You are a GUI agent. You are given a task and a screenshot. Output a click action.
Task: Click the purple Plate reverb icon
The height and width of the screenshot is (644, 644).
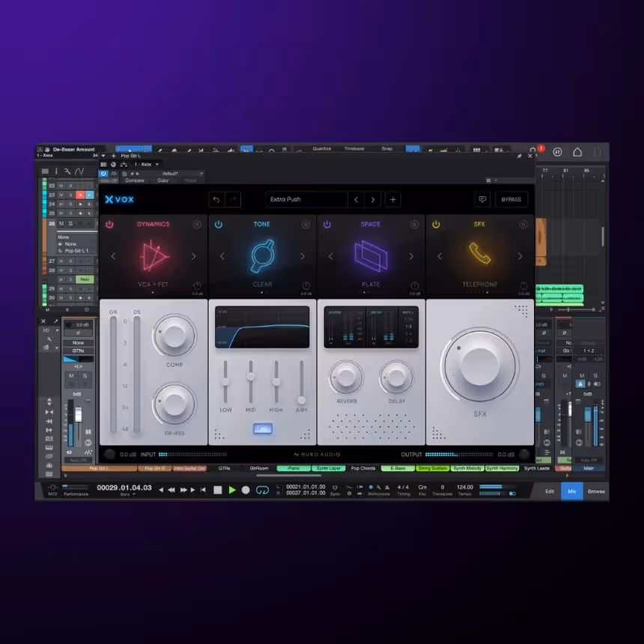click(x=371, y=256)
